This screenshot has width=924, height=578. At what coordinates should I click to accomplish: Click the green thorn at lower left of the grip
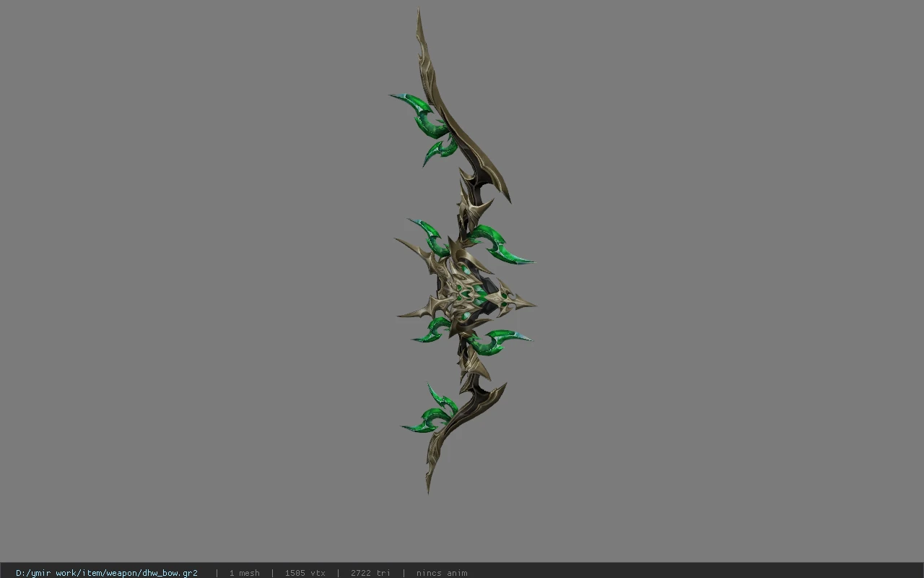click(x=430, y=331)
